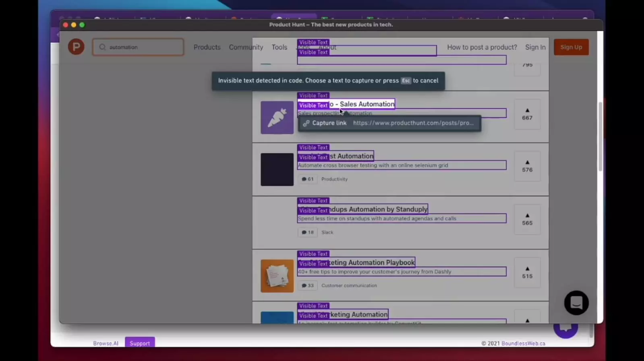Click Capture link popup option
644x361 pixels.
(x=389, y=123)
